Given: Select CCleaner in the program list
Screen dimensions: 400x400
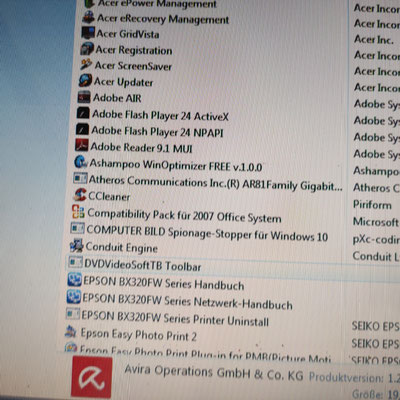Looking at the screenshot, I should tap(109, 196).
